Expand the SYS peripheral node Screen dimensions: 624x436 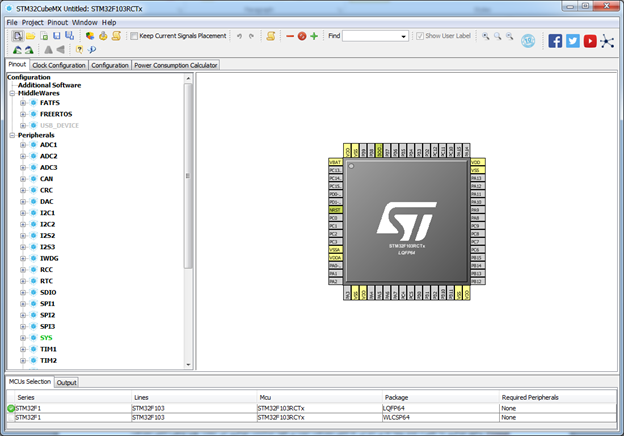pos(23,338)
